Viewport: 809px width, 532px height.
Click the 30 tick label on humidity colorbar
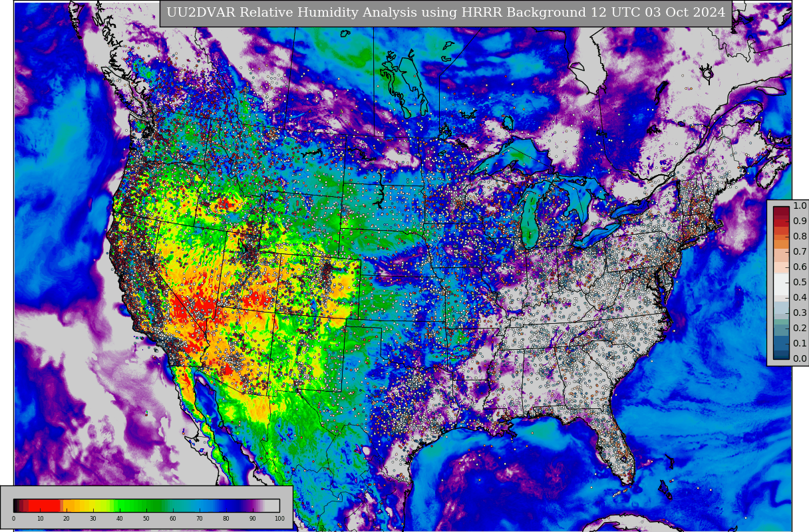93,519
